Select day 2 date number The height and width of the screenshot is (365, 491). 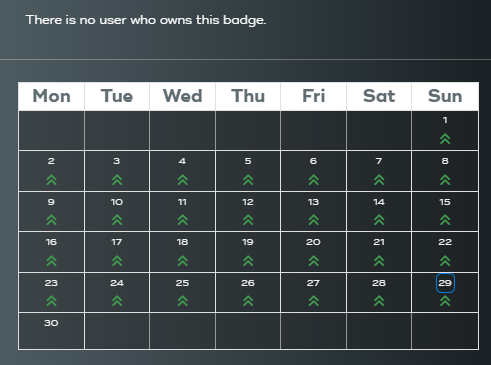[x=51, y=161]
